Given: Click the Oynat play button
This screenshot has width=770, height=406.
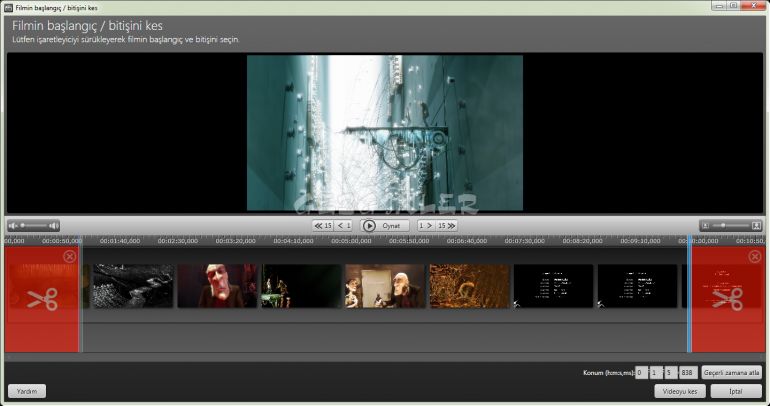Looking at the screenshot, I should tap(385, 226).
